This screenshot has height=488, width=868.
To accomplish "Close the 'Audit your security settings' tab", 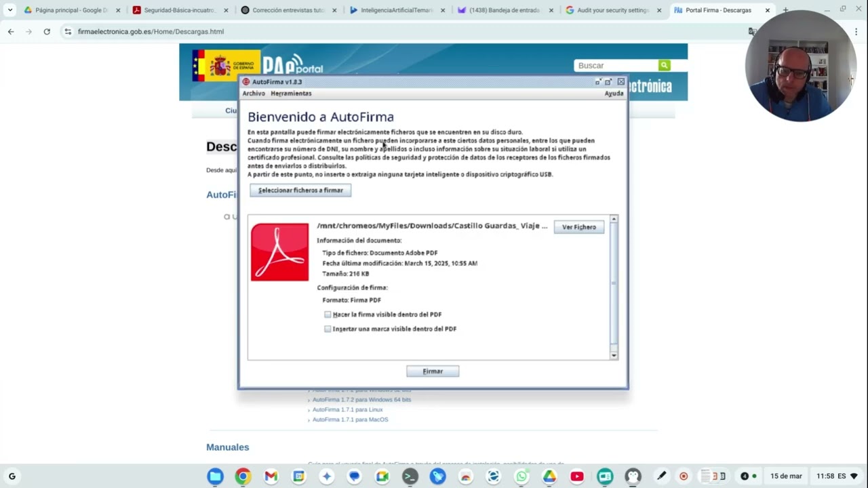I will (659, 10).
